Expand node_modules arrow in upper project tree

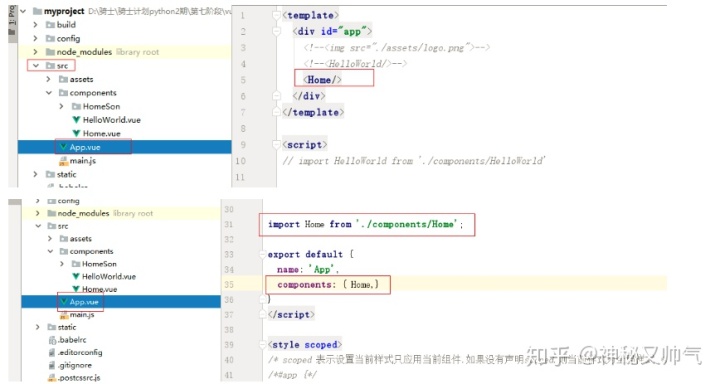(x=35, y=52)
